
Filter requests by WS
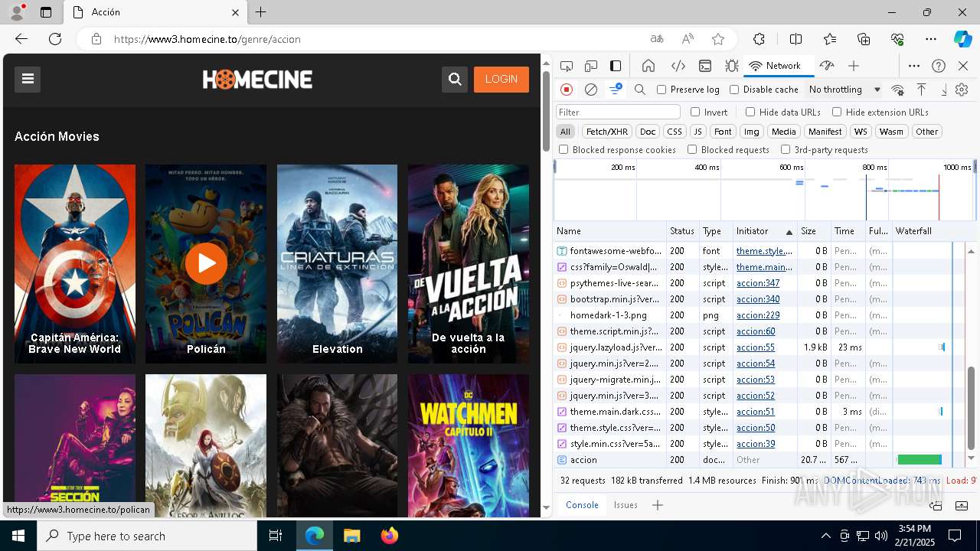[x=861, y=132]
